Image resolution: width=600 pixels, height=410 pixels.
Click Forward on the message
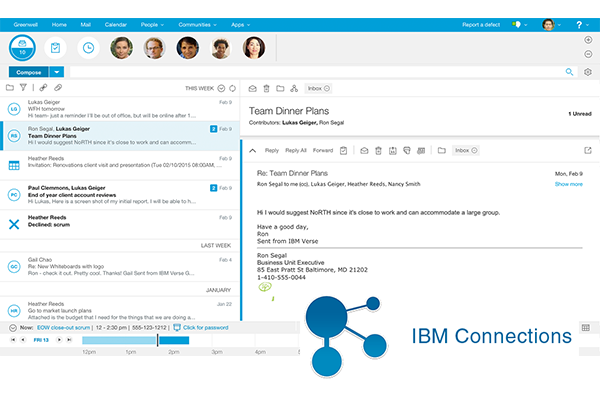(x=323, y=150)
